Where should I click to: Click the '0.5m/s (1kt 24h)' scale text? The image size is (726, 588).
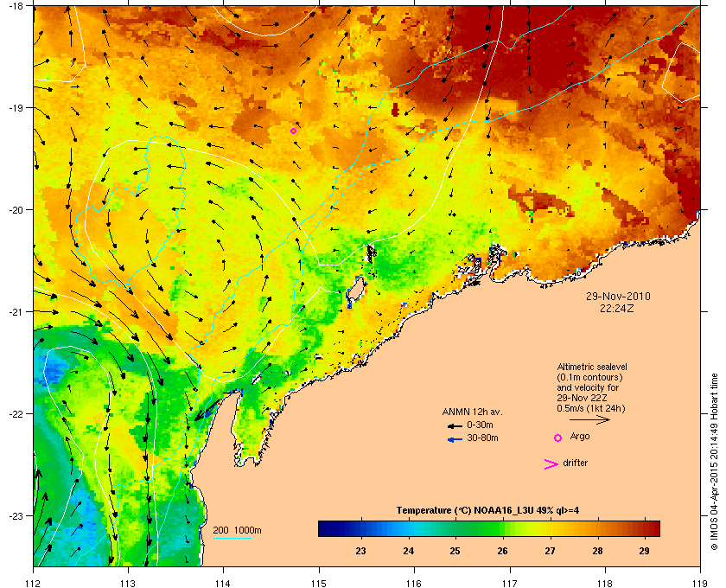click(591, 409)
